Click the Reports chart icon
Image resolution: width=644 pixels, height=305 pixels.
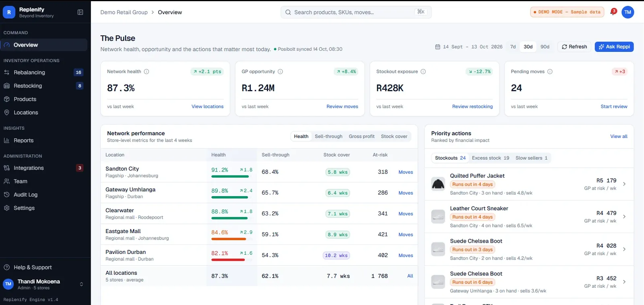[x=6, y=140]
